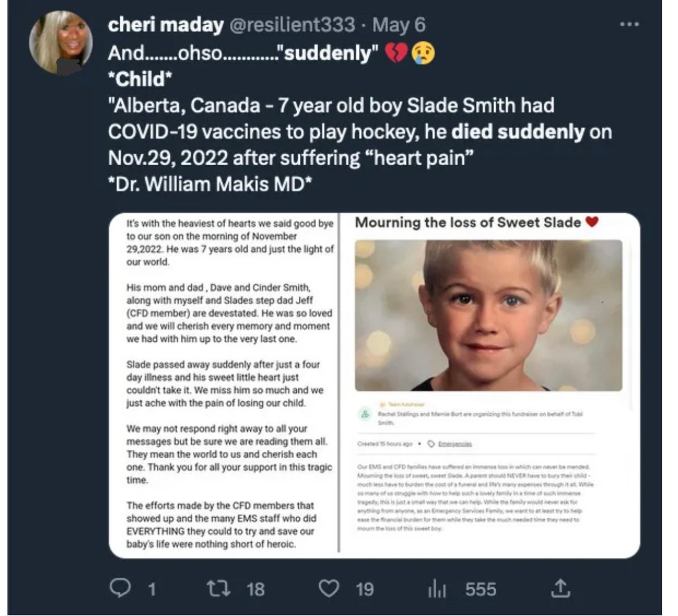Open the attached image of boy's photo
The height and width of the screenshot is (616, 678).
tap(488, 315)
